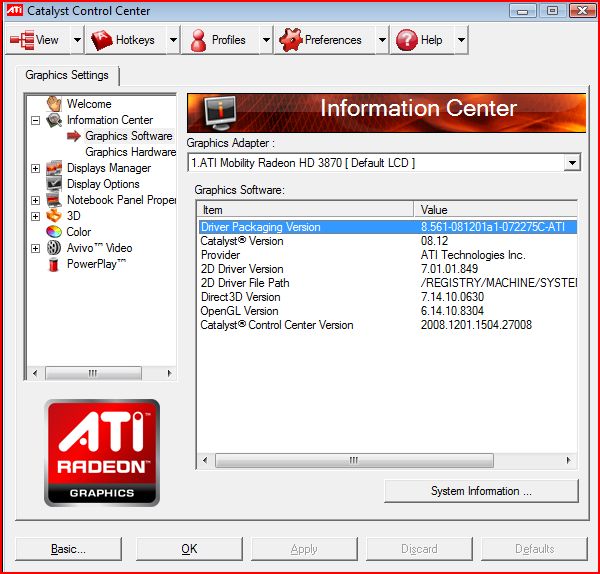Click the 3D cube icon
600x574 pixels.
54,216
